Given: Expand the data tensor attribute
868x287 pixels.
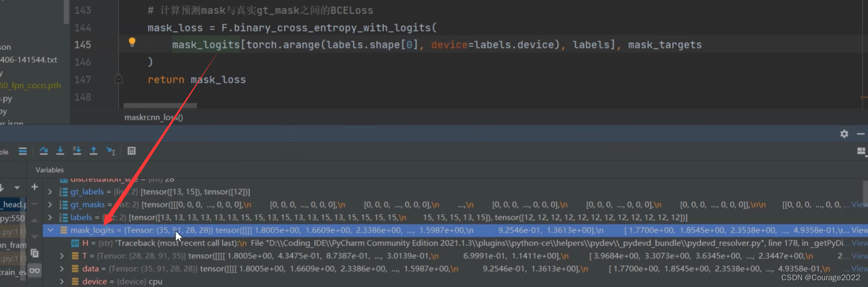Looking at the screenshot, I should (62, 269).
